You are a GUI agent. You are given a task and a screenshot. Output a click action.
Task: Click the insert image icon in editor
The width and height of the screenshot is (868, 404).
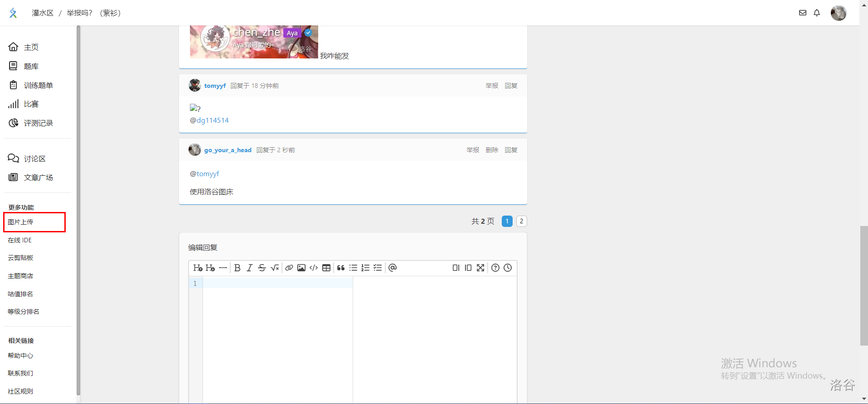[x=301, y=268]
